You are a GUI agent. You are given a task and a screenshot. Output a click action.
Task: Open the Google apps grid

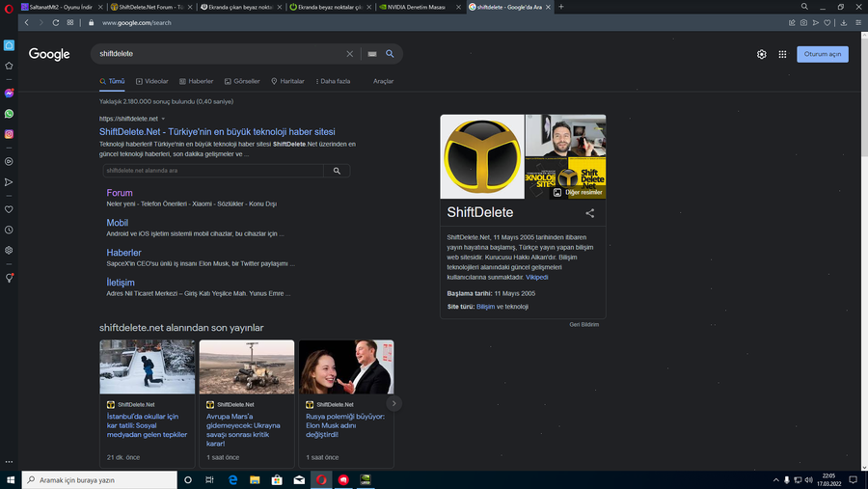tap(782, 54)
